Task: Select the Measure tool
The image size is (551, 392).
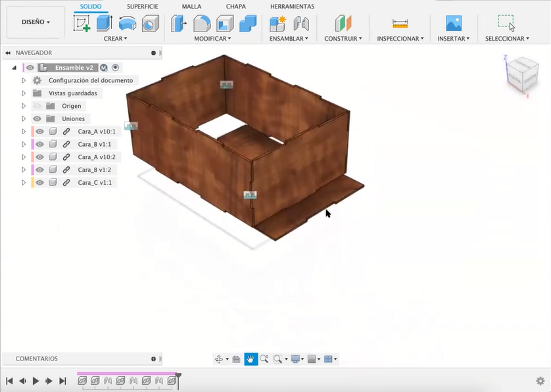Action: (x=400, y=24)
